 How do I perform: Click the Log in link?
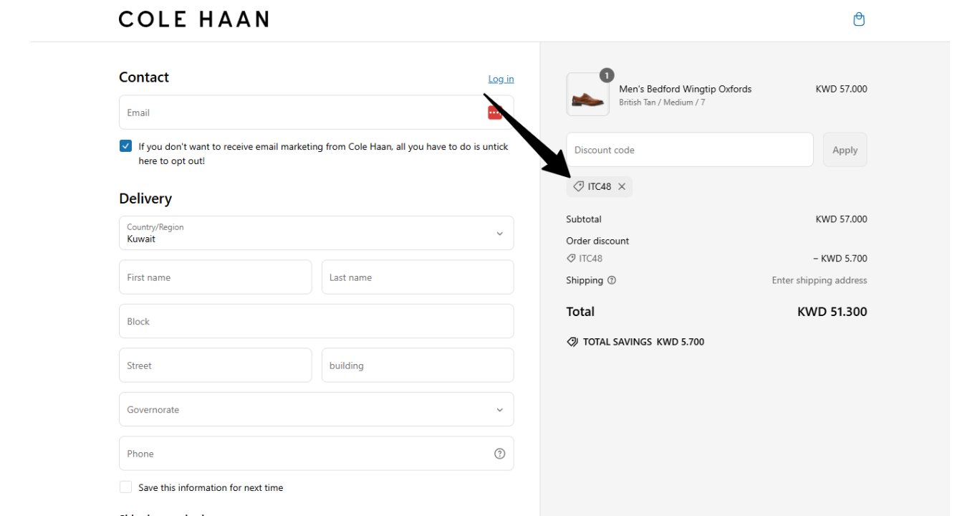point(501,79)
